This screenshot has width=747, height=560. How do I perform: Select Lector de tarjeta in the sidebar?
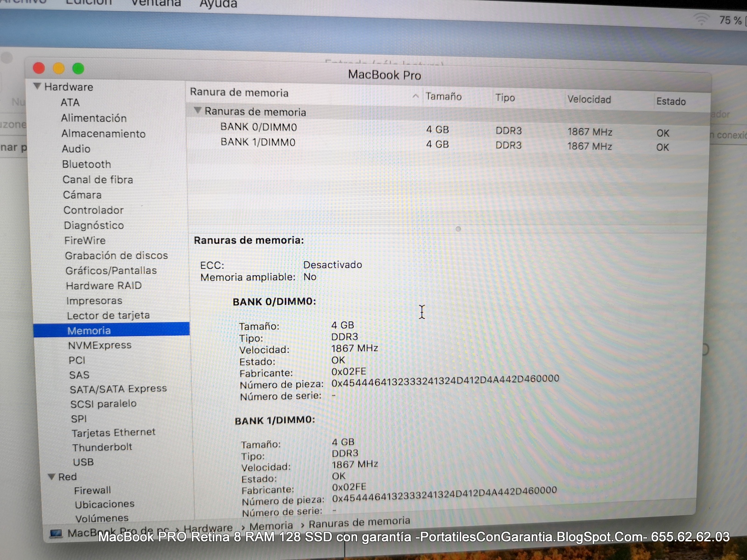(108, 315)
